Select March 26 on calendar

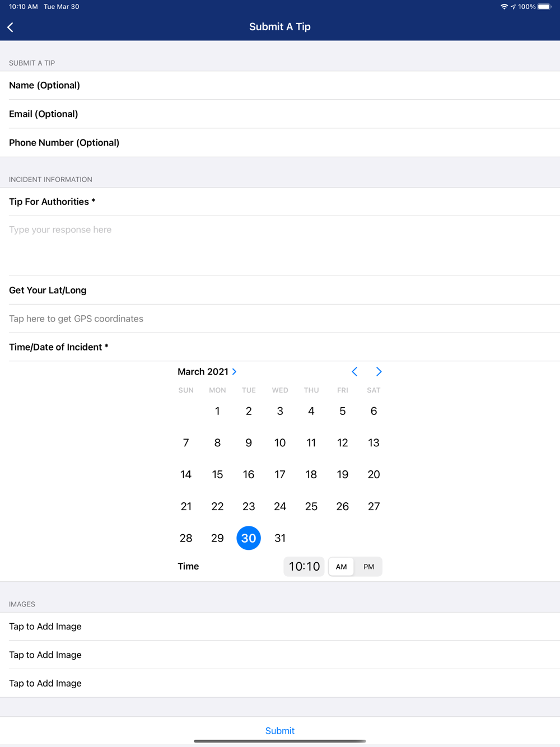point(343,506)
